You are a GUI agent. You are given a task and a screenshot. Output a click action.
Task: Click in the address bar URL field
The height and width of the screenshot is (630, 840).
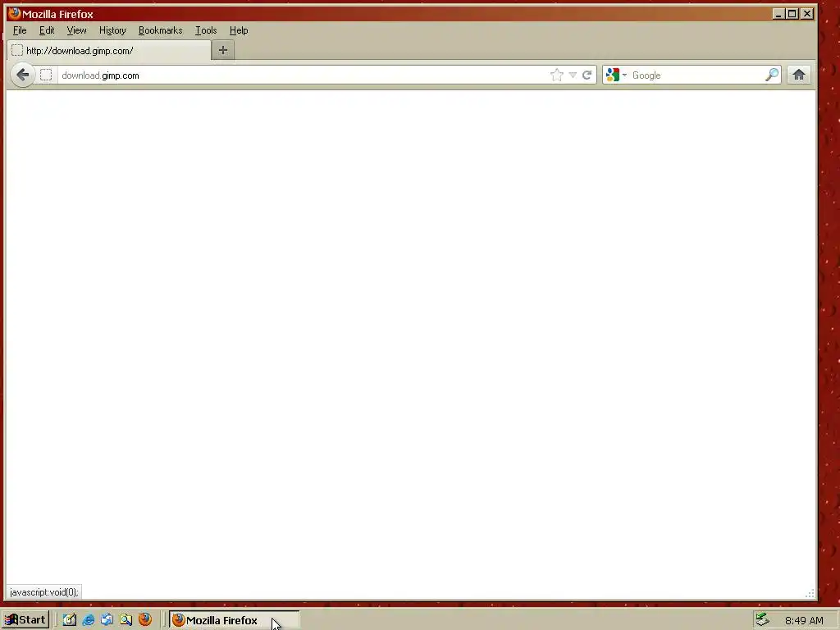(x=303, y=75)
